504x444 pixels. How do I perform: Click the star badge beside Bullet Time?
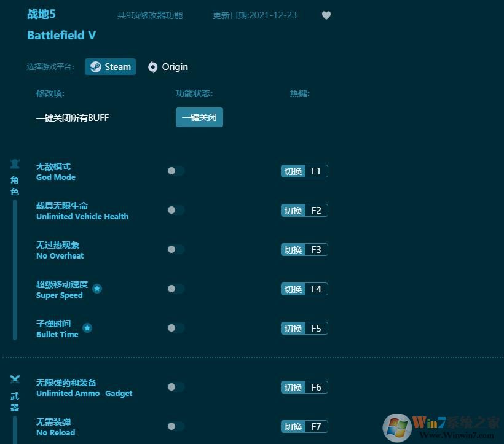point(87,328)
